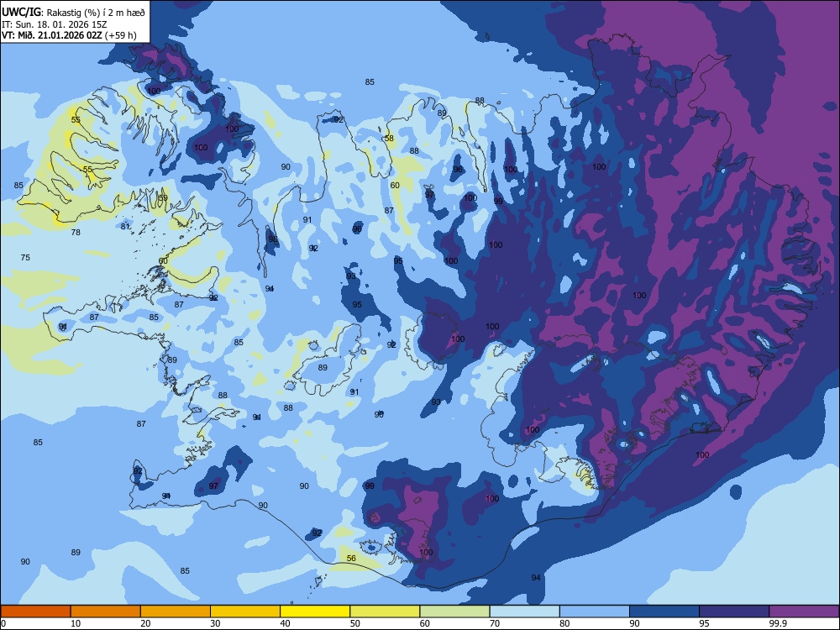Screen dimensions: 840x630
Task: Select the '30' tick label on the scale
Action: pyautogui.click(x=215, y=623)
